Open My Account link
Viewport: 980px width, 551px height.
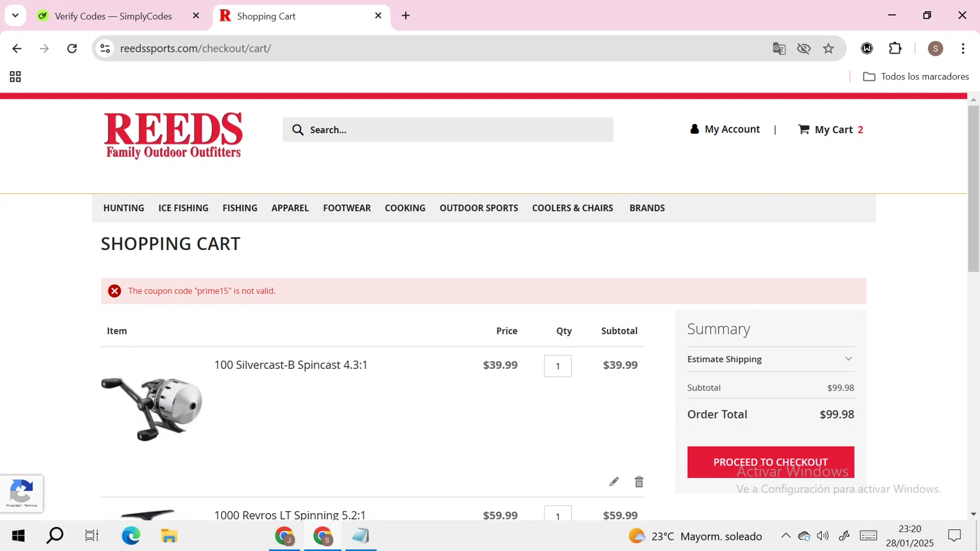(725, 129)
